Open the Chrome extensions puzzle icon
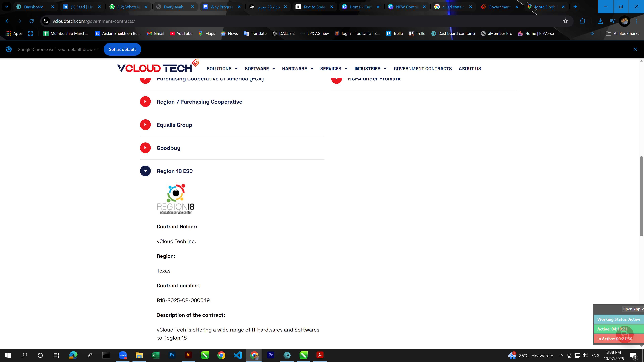Image resolution: width=644 pixels, height=362 pixels. click(582, 21)
